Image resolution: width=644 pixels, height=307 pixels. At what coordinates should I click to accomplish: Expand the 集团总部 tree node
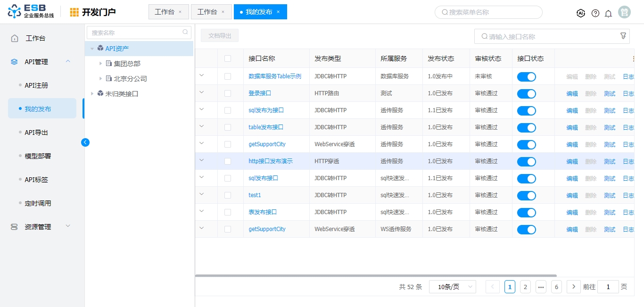100,64
